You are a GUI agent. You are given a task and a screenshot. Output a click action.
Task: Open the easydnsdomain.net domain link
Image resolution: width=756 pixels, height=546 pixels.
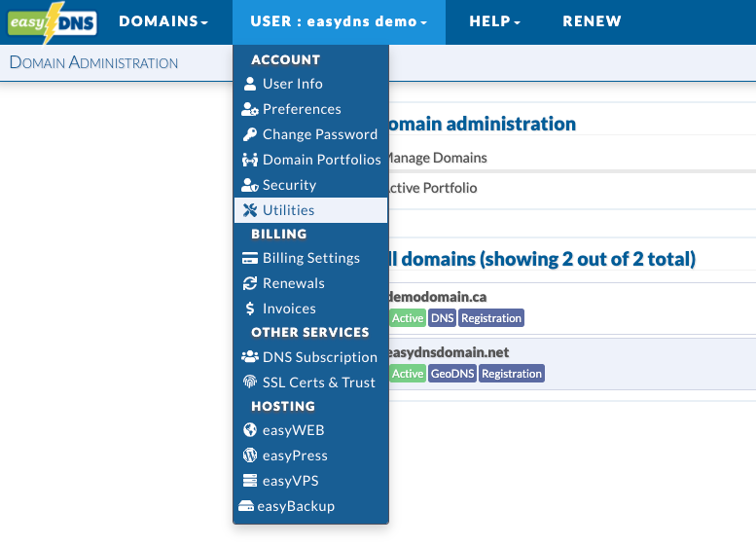click(x=449, y=352)
